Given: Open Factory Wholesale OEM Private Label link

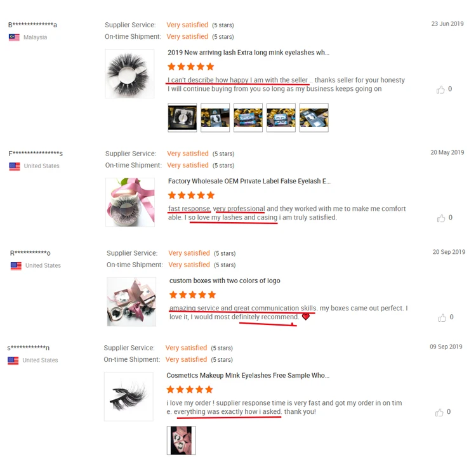Looking at the screenshot, I should [x=249, y=182].
